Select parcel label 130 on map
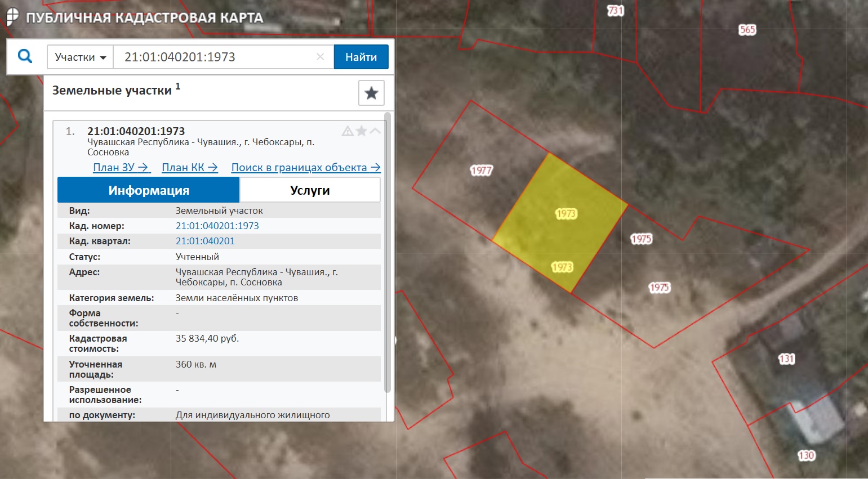 806,455
